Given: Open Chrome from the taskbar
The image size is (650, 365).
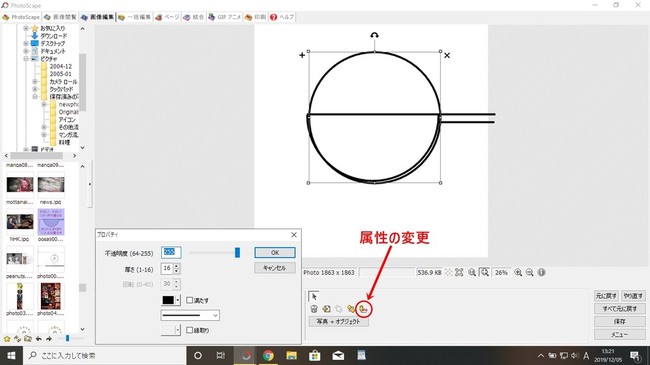Looking at the screenshot, I should (x=268, y=355).
